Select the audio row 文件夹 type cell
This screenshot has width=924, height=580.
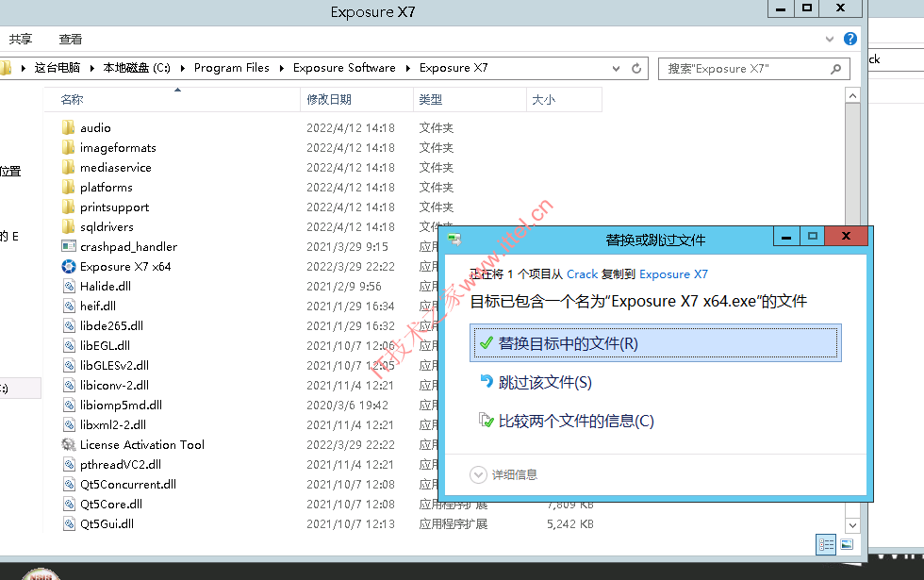click(x=436, y=128)
